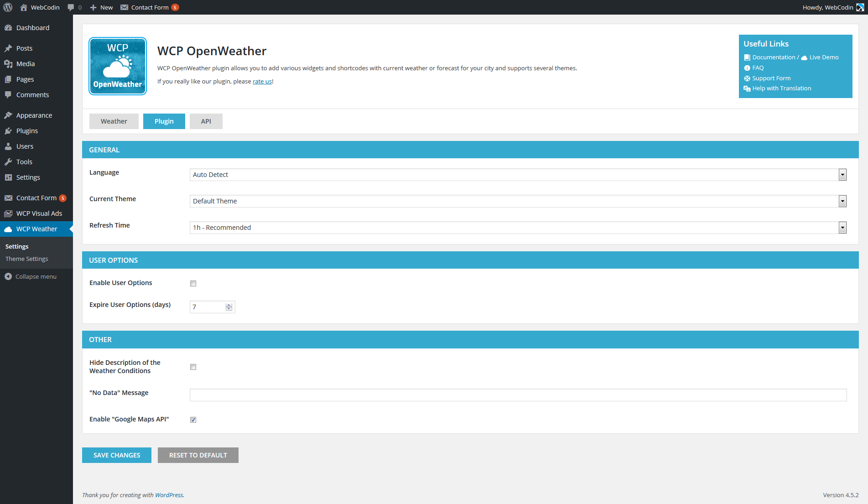Open the Current Theme dropdown
The width and height of the screenshot is (868, 504).
click(842, 201)
